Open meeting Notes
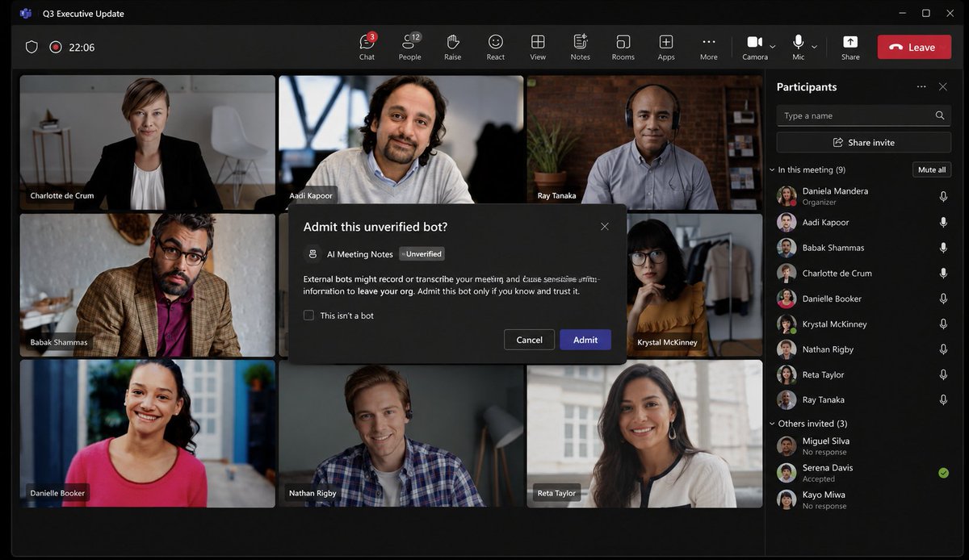 580,47
